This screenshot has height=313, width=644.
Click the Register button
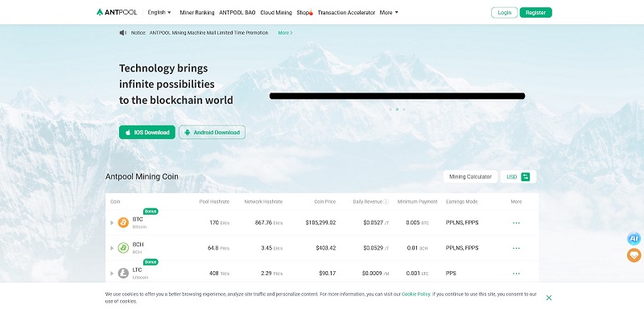point(535,13)
